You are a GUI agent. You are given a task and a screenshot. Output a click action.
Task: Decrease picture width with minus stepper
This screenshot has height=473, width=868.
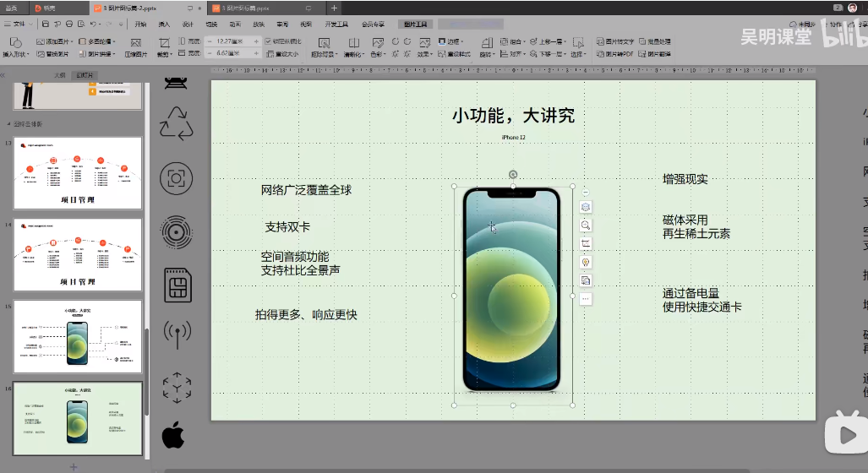(210, 53)
